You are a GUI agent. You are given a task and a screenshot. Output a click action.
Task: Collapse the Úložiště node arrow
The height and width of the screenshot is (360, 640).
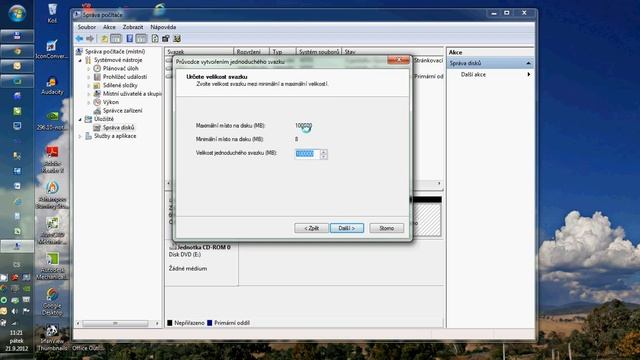coord(80,119)
